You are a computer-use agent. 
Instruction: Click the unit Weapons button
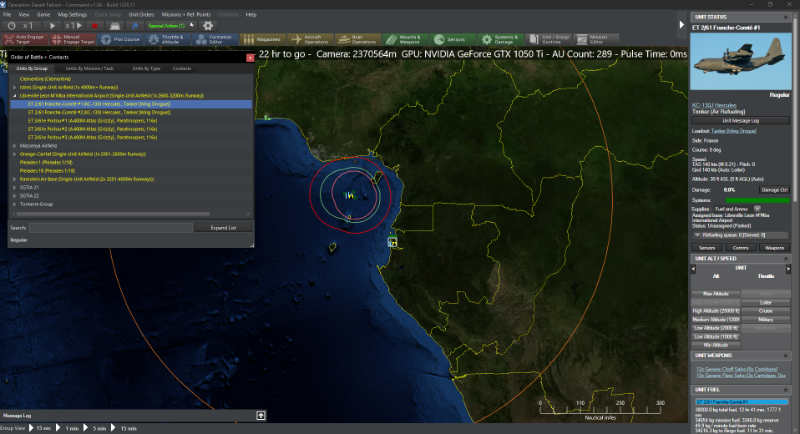(774, 248)
